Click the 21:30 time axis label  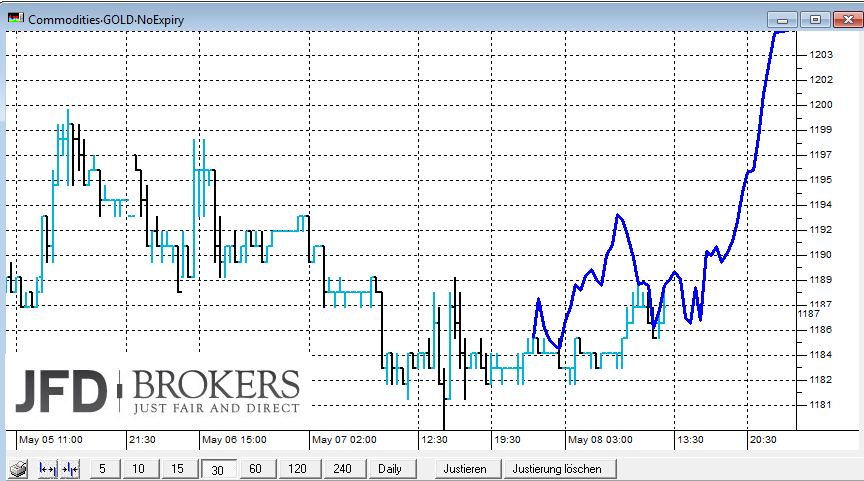pos(142,440)
